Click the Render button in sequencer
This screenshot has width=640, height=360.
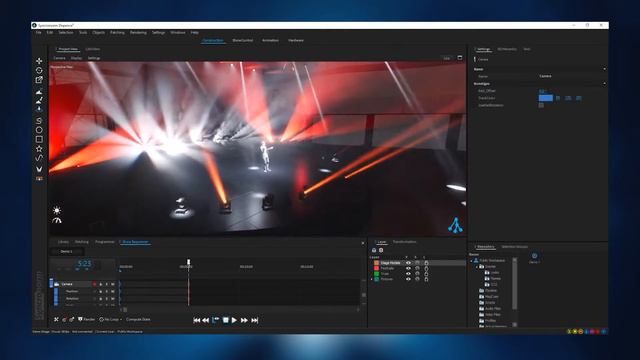86,320
